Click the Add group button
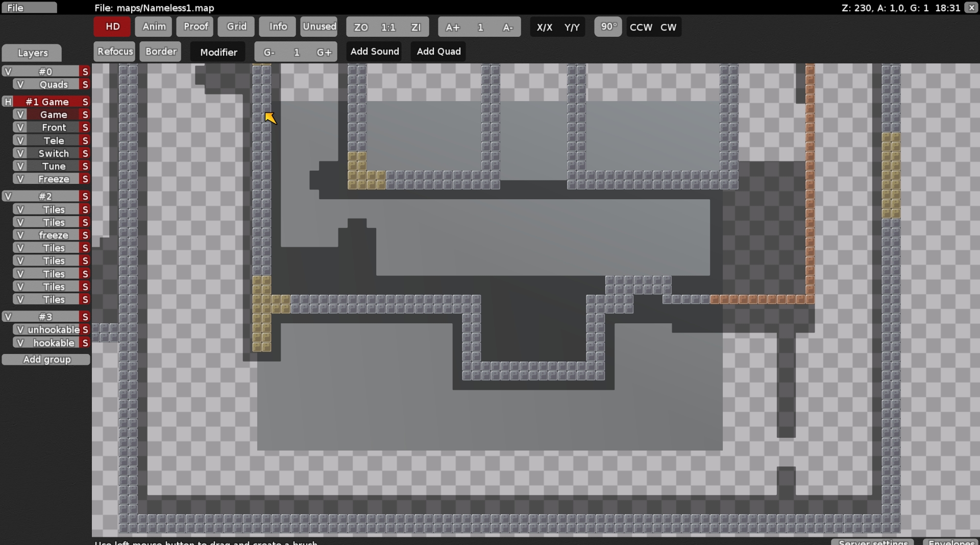The width and height of the screenshot is (980, 545). pos(46,359)
